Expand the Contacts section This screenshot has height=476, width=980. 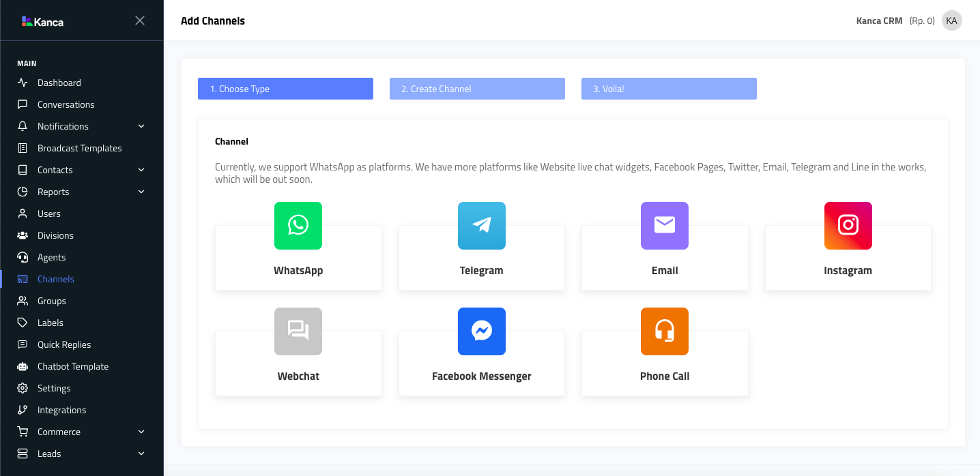[141, 170]
